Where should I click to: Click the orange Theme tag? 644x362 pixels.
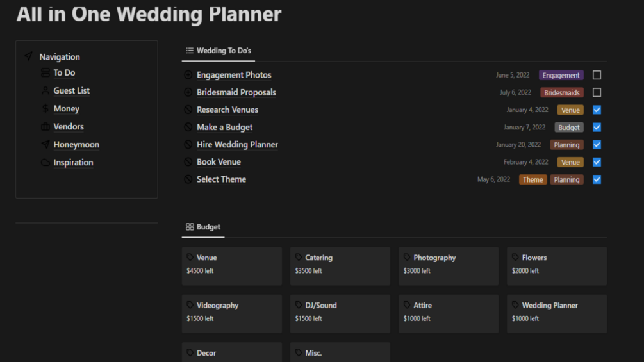coord(533,180)
